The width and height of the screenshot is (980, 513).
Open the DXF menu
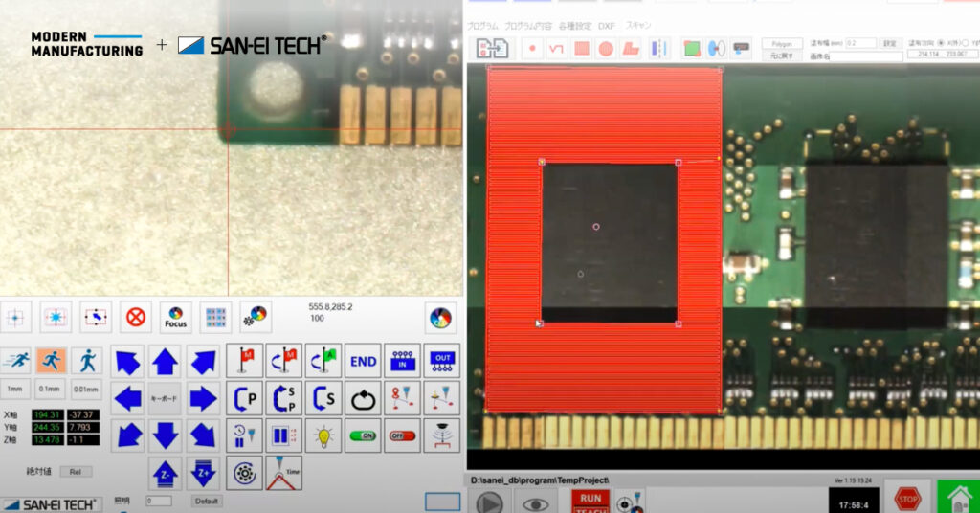[606, 26]
